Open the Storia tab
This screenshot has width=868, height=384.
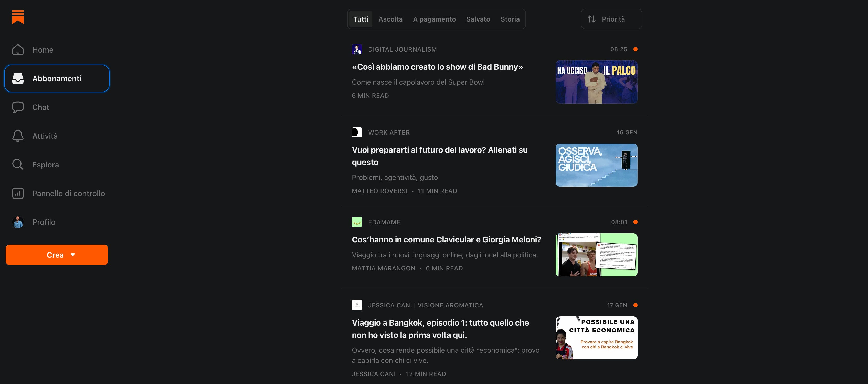click(510, 19)
